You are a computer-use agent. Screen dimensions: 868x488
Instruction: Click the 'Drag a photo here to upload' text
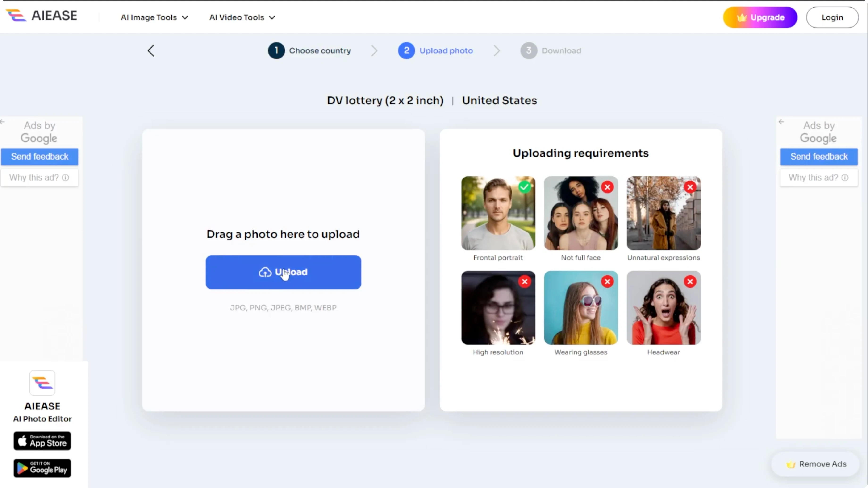pyautogui.click(x=283, y=234)
